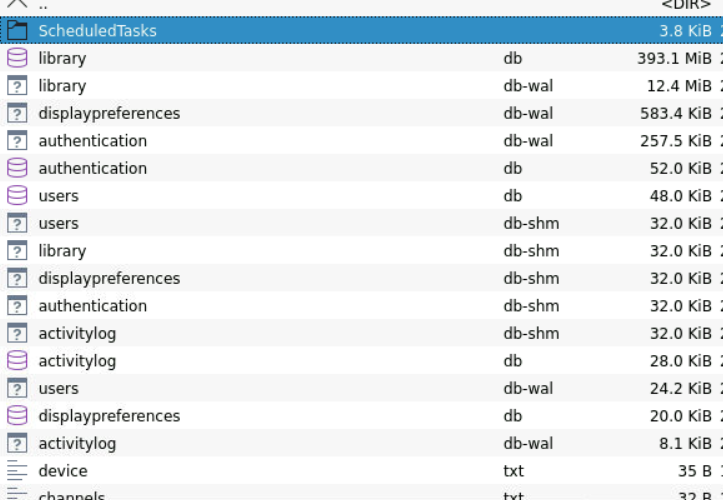Screen dimensions: 723x500
Task: Go up via the parent directory arrow icon
Action: click(x=17, y=5)
